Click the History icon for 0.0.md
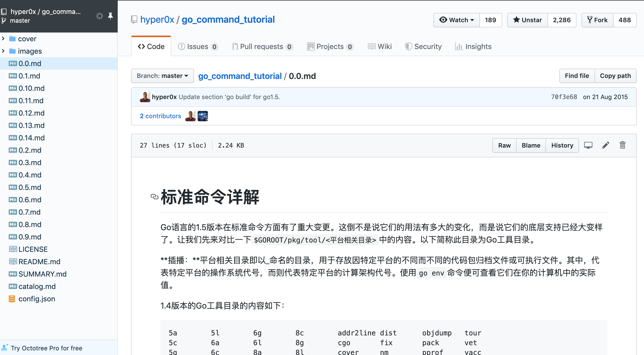The width and height of the screenshot is (644, 355). point(562,146)
